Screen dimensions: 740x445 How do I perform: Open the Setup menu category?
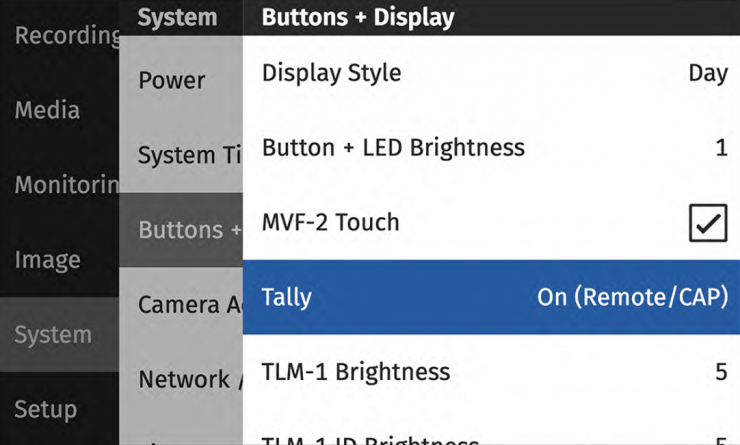coord(45,409)
